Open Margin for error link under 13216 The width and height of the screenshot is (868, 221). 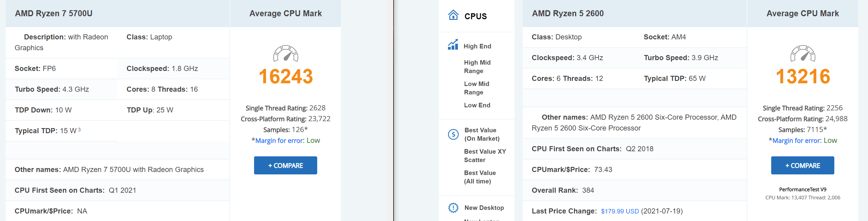[796, 141]
